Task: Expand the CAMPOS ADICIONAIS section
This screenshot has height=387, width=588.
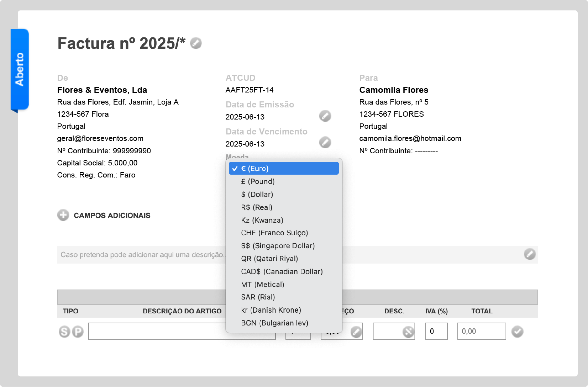Action: (x=112, y=216)
